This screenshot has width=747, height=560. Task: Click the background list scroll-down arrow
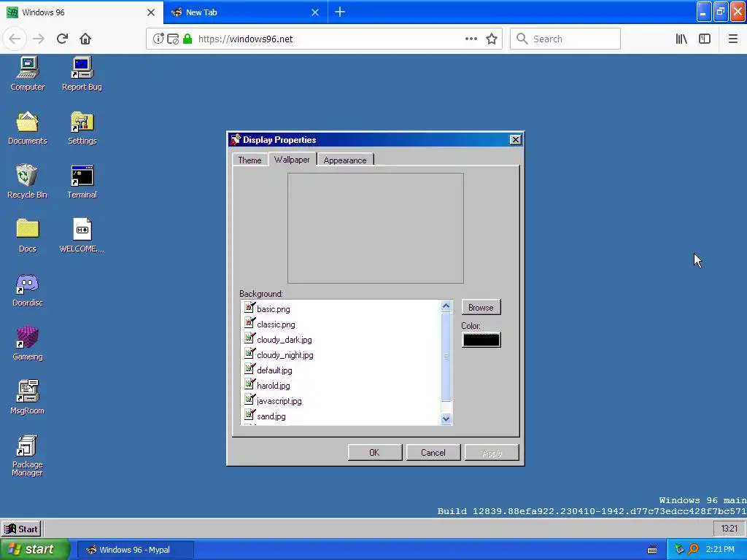446,419
